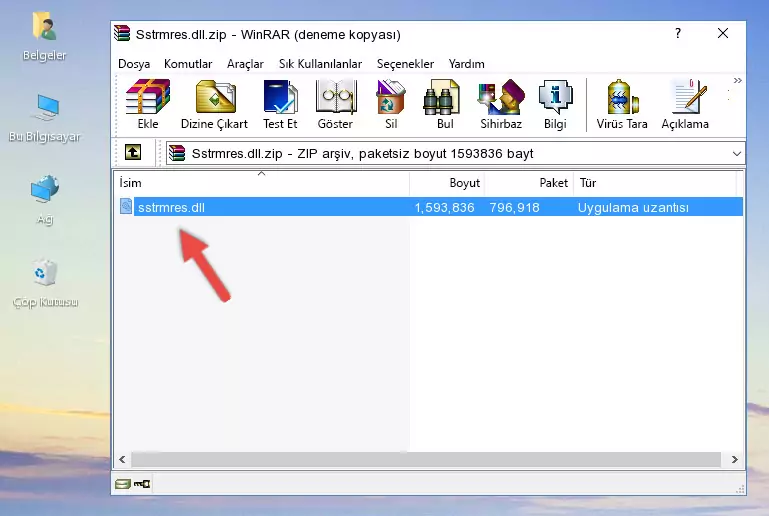Open the Dosya menu
The width and height of the screenshot is (769, 516).
(x=134, y=64)
